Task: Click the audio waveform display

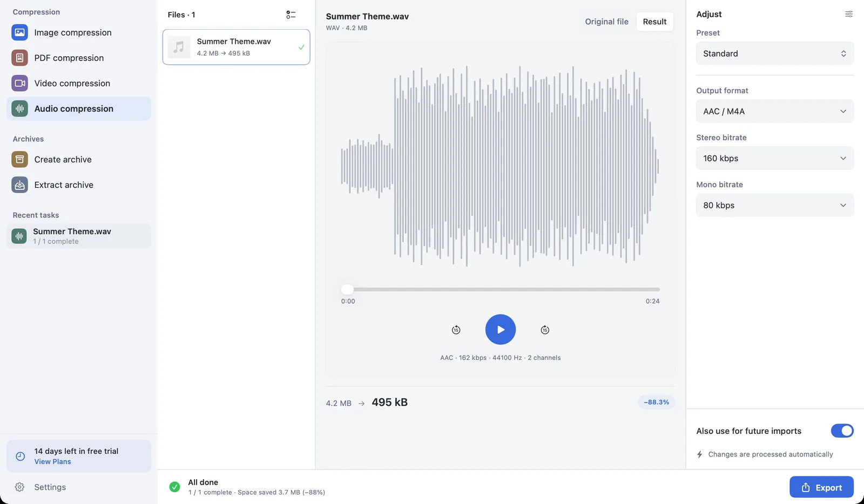Action: (x=500, y=166)
